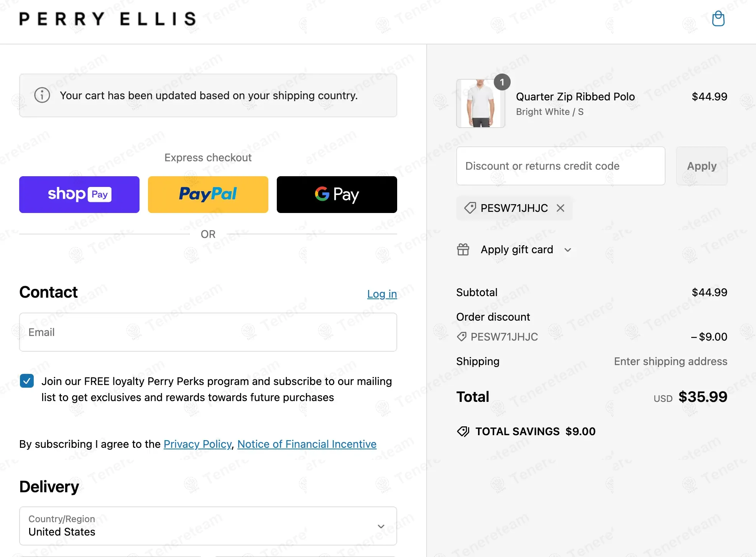Open the Privacy Policy link
This screenshot has height=557, width=756.
click(197, 444)
